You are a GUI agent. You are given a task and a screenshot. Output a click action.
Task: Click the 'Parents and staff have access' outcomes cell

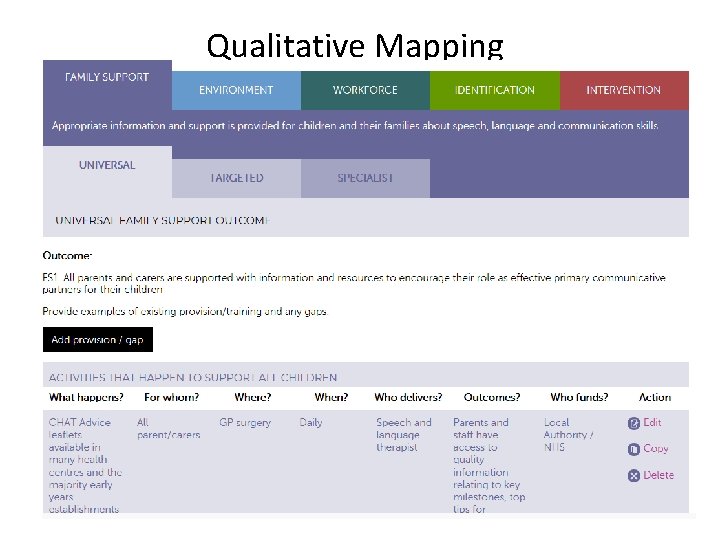pyautogui.click(x=489, y=466)
